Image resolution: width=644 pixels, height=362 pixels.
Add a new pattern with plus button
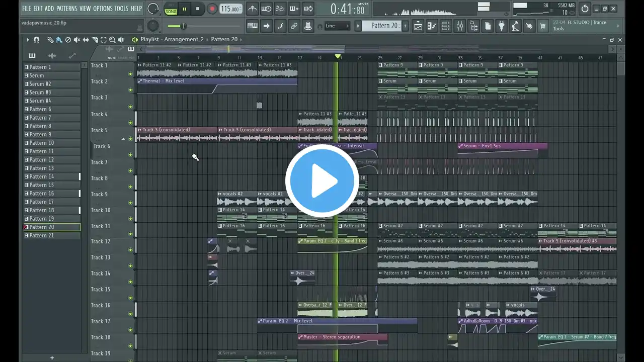[405, 26]
